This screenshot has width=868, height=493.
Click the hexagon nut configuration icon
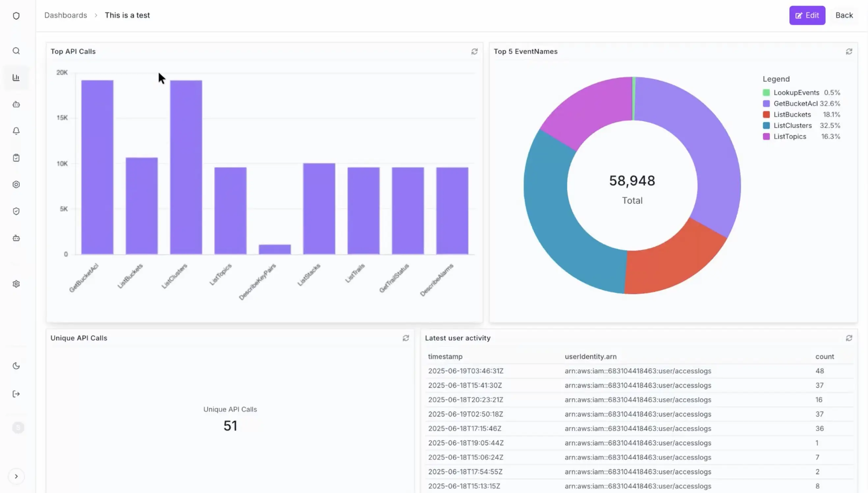pyautogui.click(x=16, y=184)
